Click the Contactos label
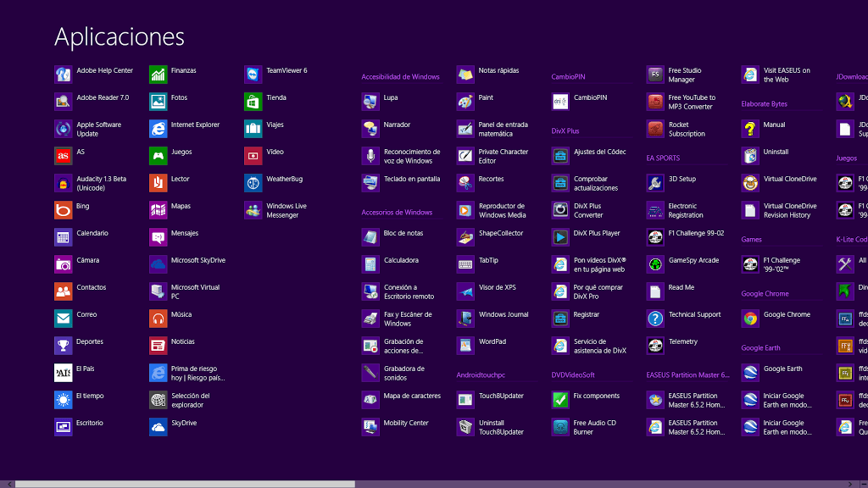The height and width of the screenshot is (488, 868). (92, 287)
